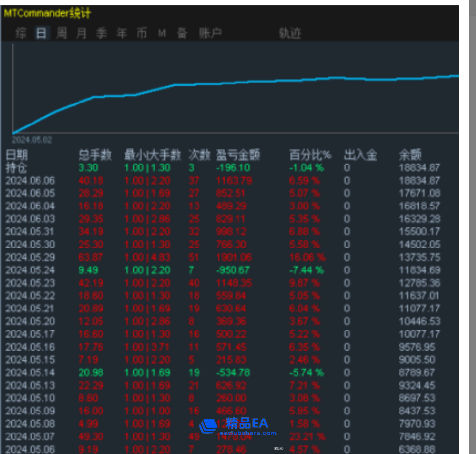Image resolution: width=476 pixels, height=454 pixels.
Task: Open the 轨迹 track view
Action: coord(290,33)
